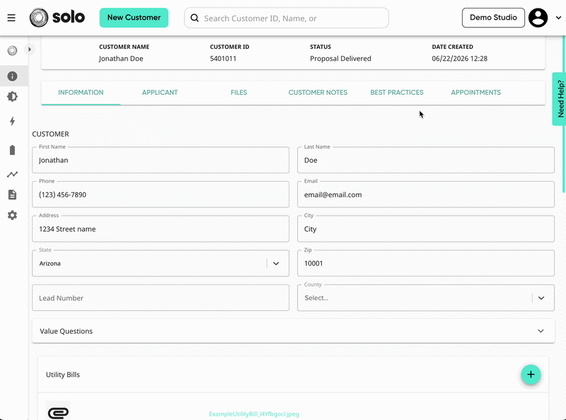Switch to the BEST PRACTICES tab
The image size is (566, 420).
tap(397, 92)
